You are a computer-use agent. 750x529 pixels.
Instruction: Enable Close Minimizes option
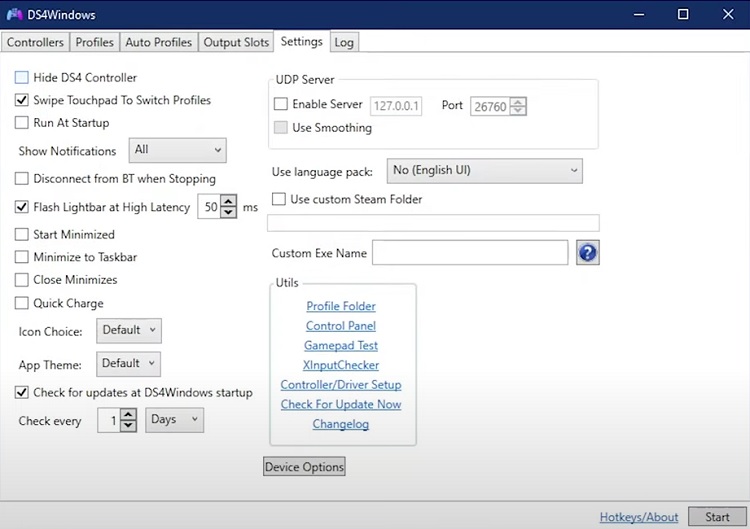22,280
